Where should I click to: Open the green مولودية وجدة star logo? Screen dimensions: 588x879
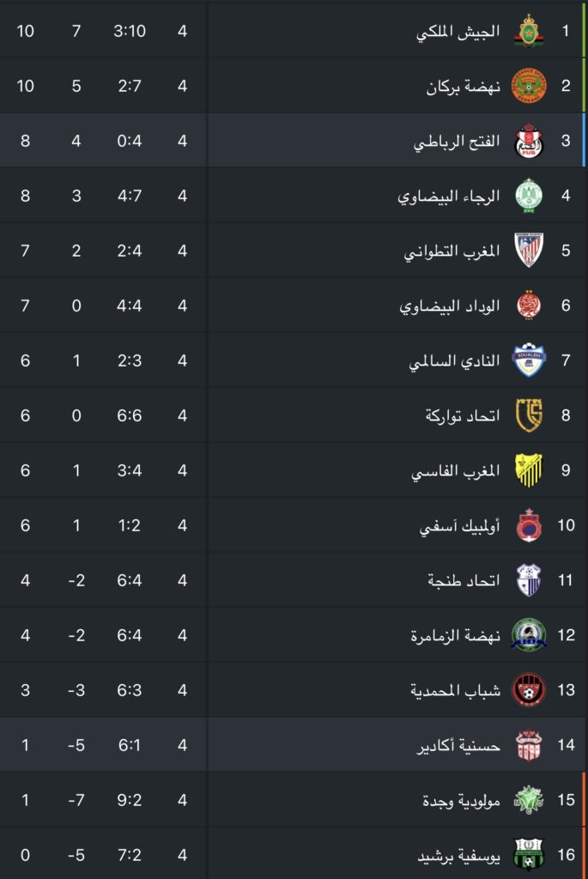pos(529,799)
